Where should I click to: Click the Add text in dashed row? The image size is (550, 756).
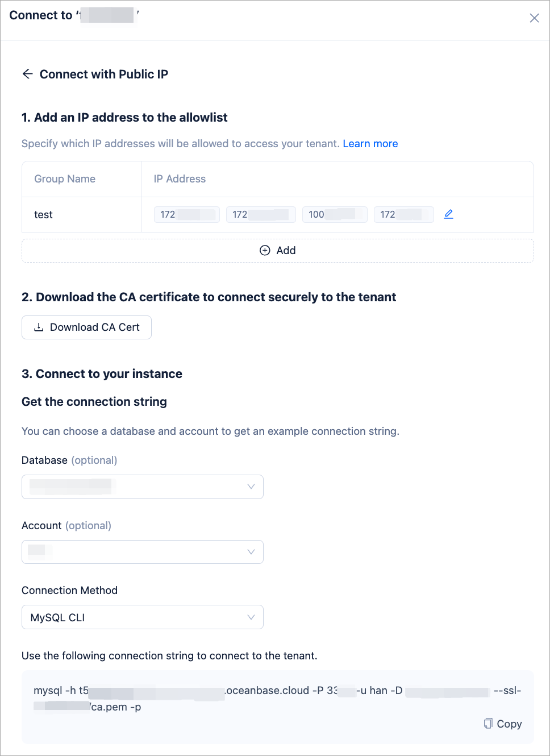(286, 251)
